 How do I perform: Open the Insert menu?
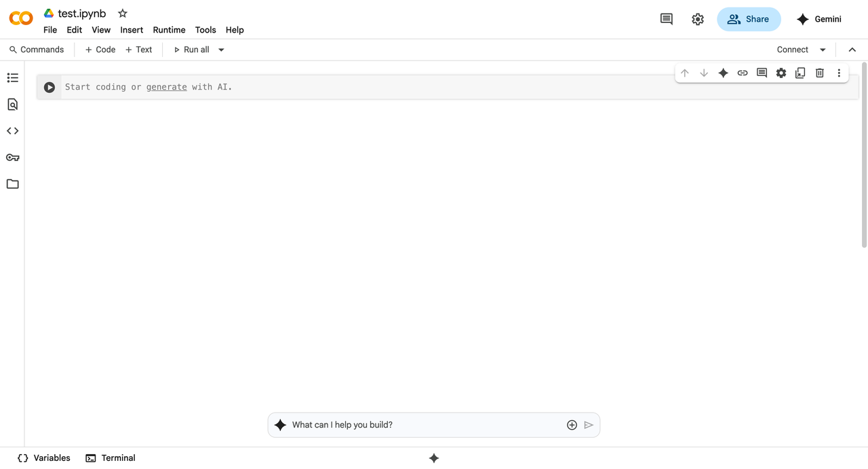(132, 30)
